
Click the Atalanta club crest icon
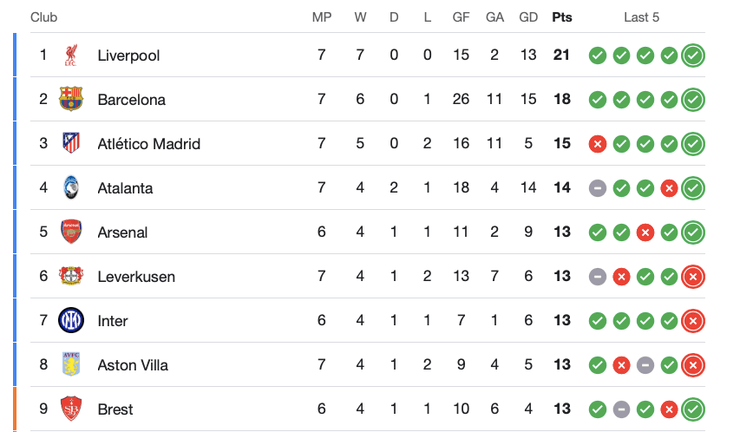coord(71,187)
